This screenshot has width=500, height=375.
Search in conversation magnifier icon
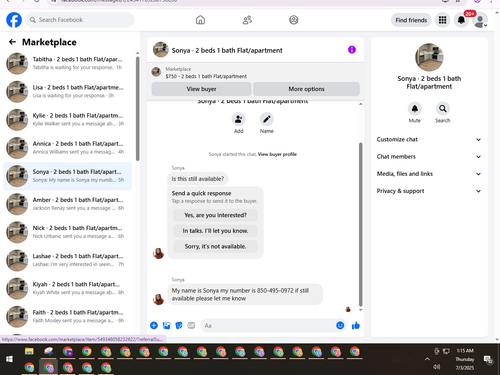(443, 109)
